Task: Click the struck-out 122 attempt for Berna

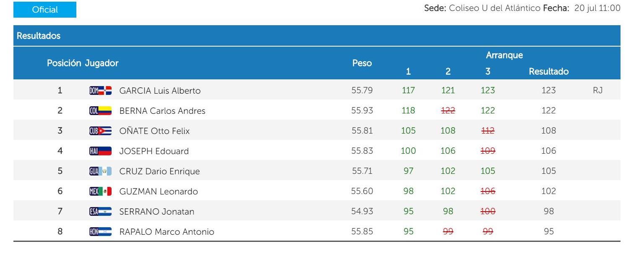Action: pos(448,110)
